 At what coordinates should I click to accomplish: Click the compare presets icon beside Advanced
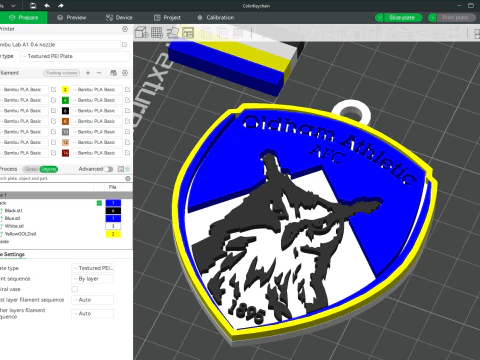(x=121, y=169)
